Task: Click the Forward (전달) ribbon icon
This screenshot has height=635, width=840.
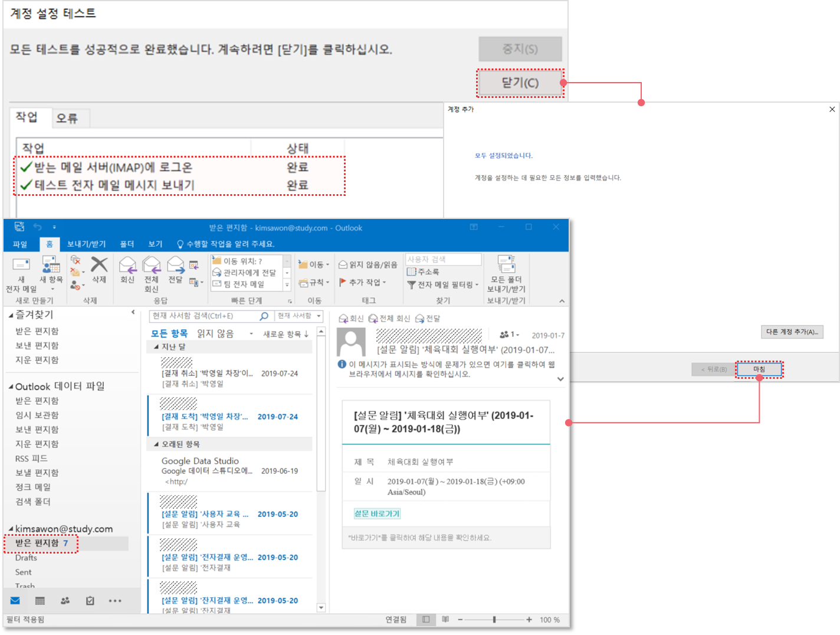Action: click(175, 266)
